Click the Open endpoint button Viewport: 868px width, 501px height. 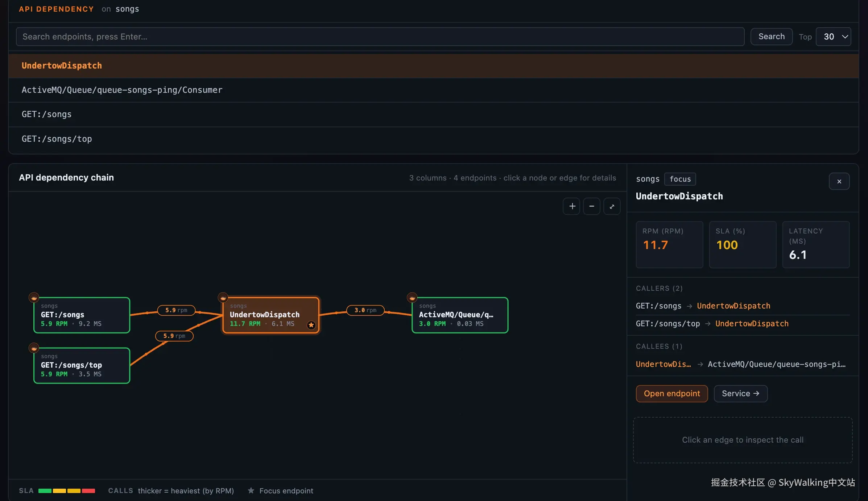(672, 394)
